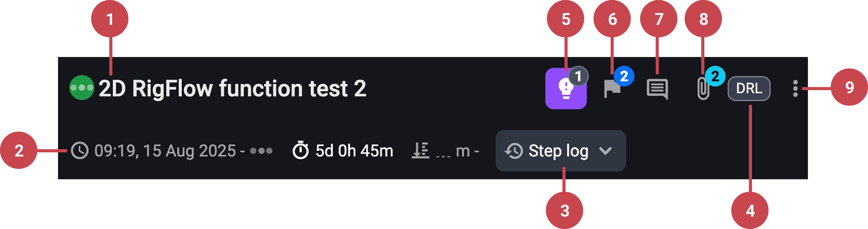
Task: Click the title "2D RigFlow function test 2"
Action: point(232,88)
